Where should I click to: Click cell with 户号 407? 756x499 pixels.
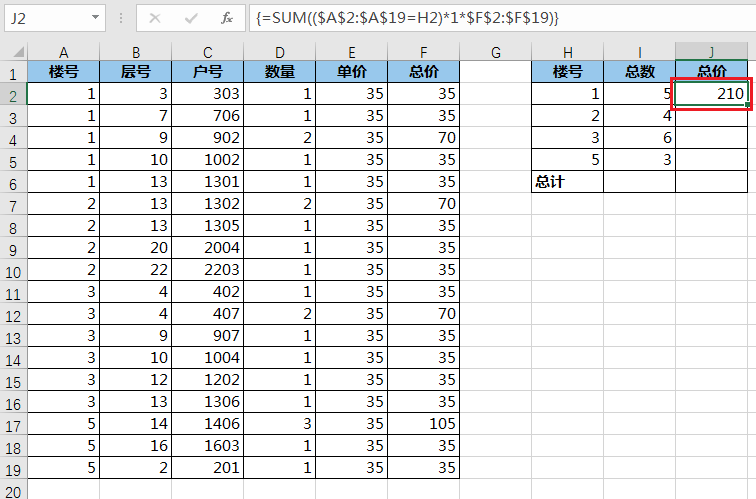207,314
